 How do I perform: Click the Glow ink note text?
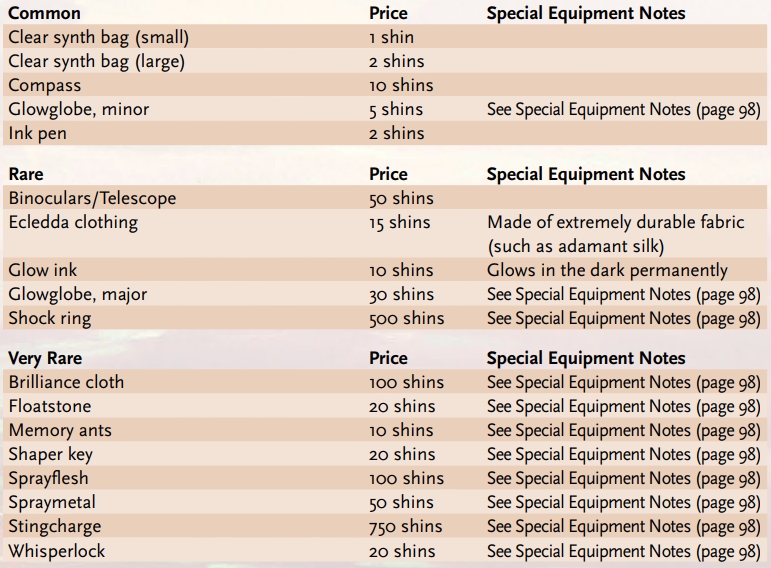[x=607, y=271]
